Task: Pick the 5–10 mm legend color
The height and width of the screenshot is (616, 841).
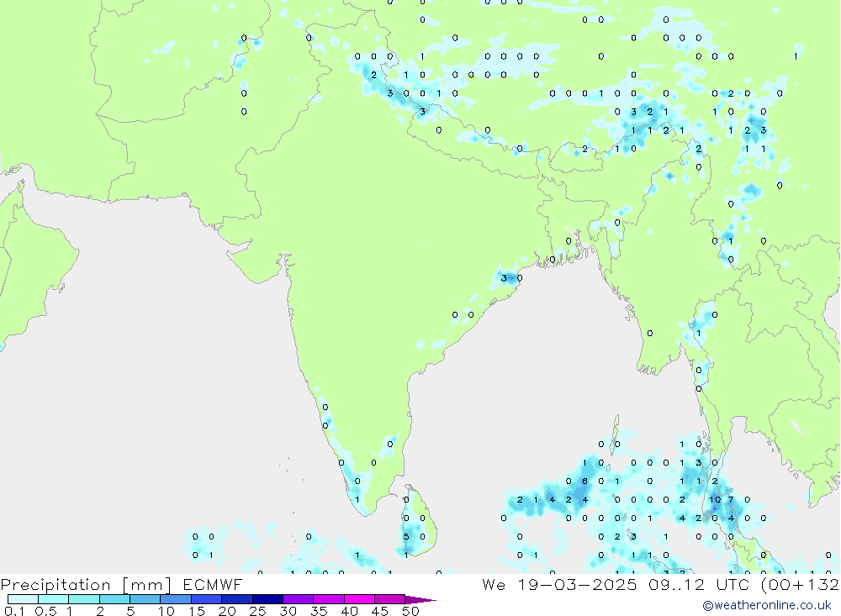Action: (145, 599)
